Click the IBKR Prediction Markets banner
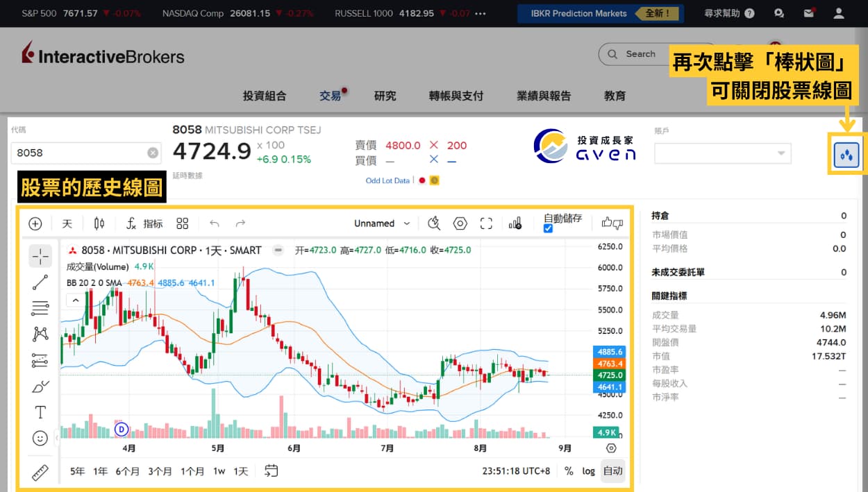The width and height of the screenshot is (868, 492). 601,13
